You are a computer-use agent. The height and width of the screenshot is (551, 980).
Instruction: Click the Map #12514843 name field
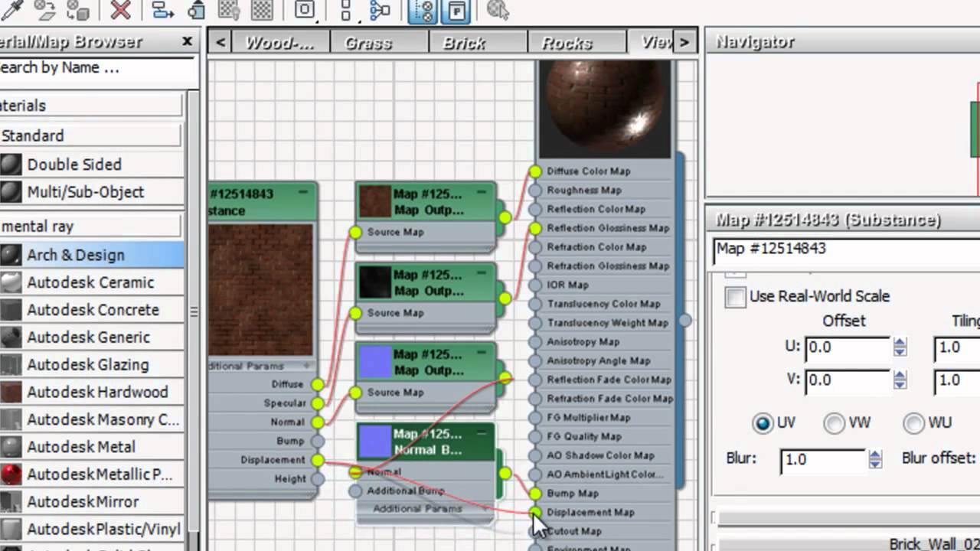(846, 249)
